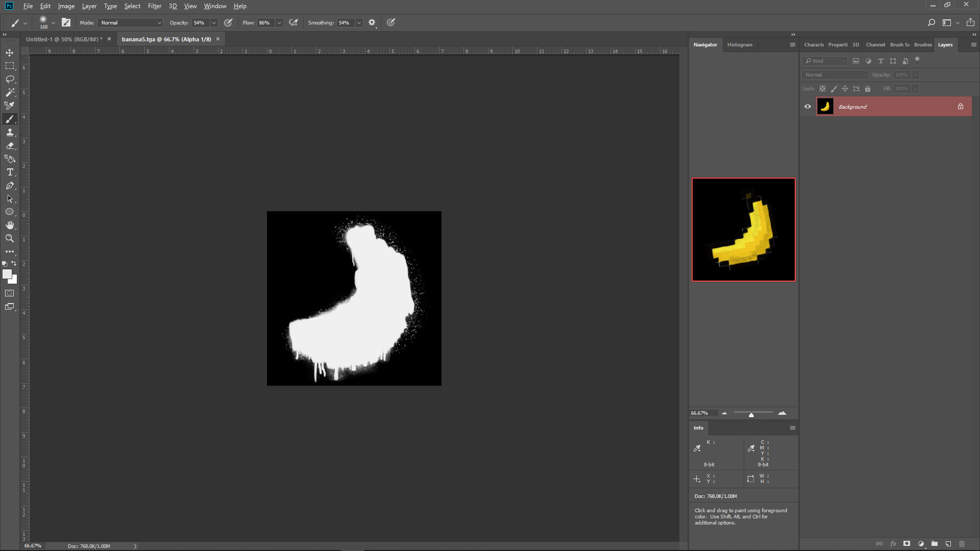Select the Move tool
Image resolution: width=980 pixels, height=551 pixels.
[x=10, y=52]
